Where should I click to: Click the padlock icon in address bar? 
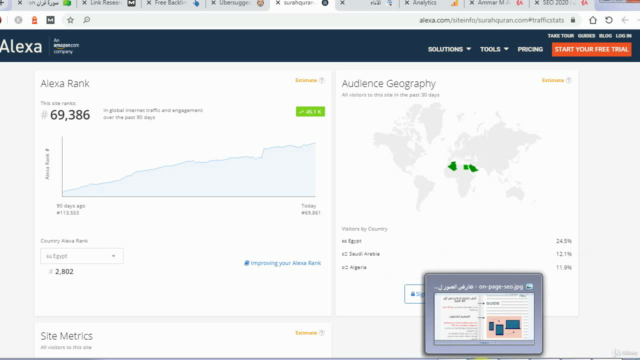click(x=573, y=20)
